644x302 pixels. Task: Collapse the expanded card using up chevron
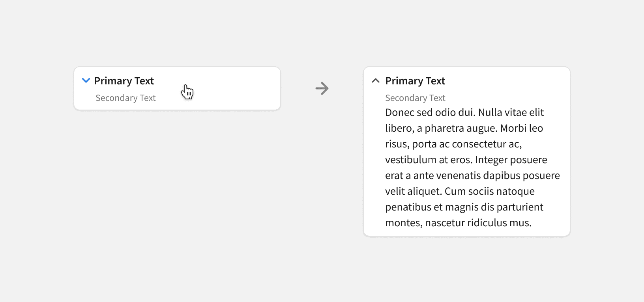[x=376, y=81]
